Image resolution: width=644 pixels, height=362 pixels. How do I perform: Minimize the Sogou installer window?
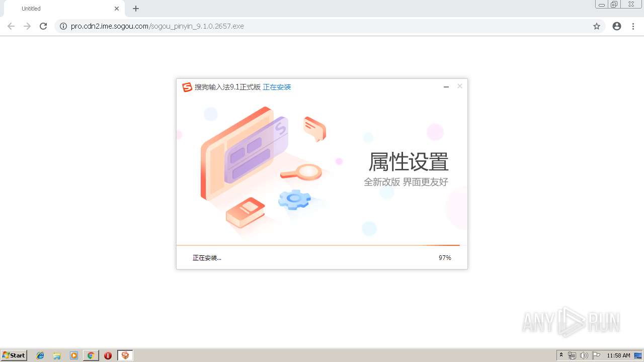point(446,87)
